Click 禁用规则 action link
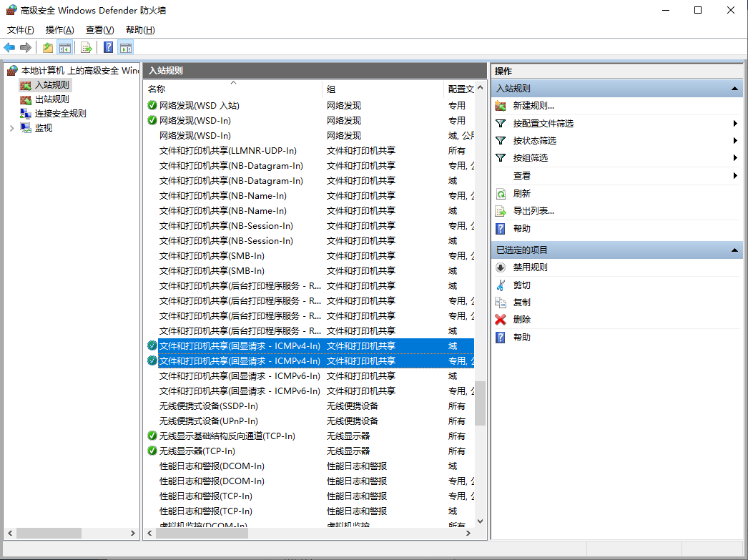748x560 pixels. pyautogui.click(x=530, y=267)
